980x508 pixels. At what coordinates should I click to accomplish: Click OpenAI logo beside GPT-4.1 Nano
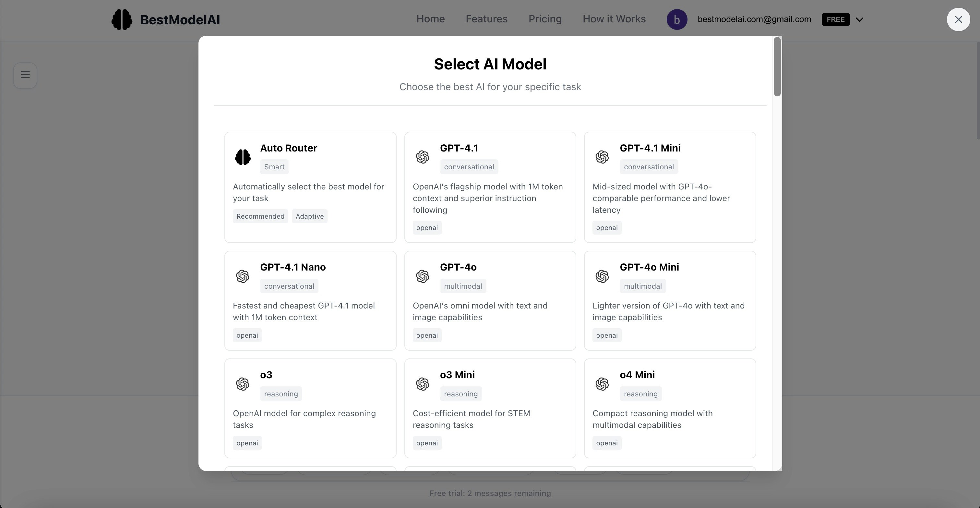point(243,276)
